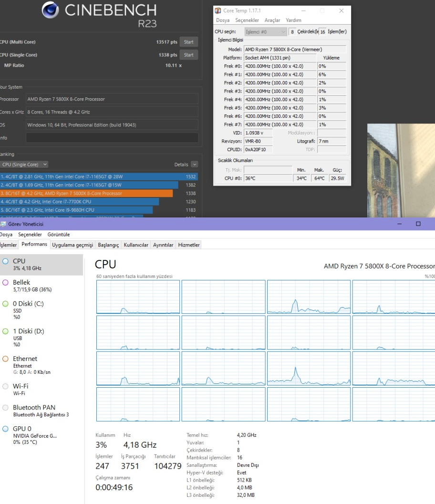This screenshot has width=435, height=504.
Task: Open the CPU (Single Core) ranking dropdown
Action: (x=24, y=165)
